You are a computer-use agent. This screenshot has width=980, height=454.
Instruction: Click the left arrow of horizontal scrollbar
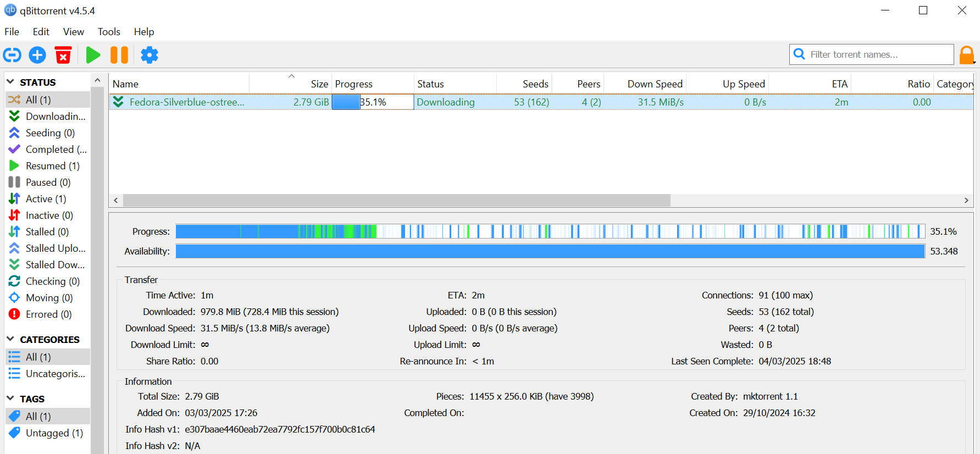pos(115,200)
